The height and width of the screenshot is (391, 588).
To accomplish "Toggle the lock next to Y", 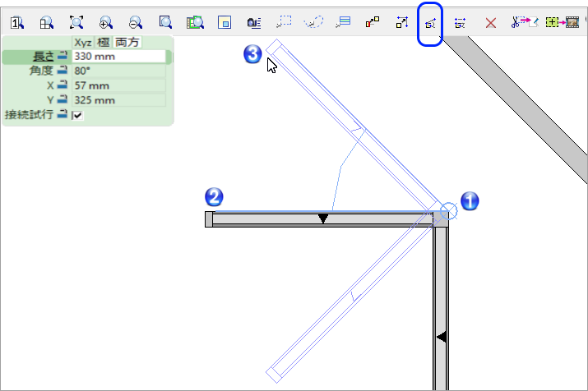I will [x=63, y=99].
